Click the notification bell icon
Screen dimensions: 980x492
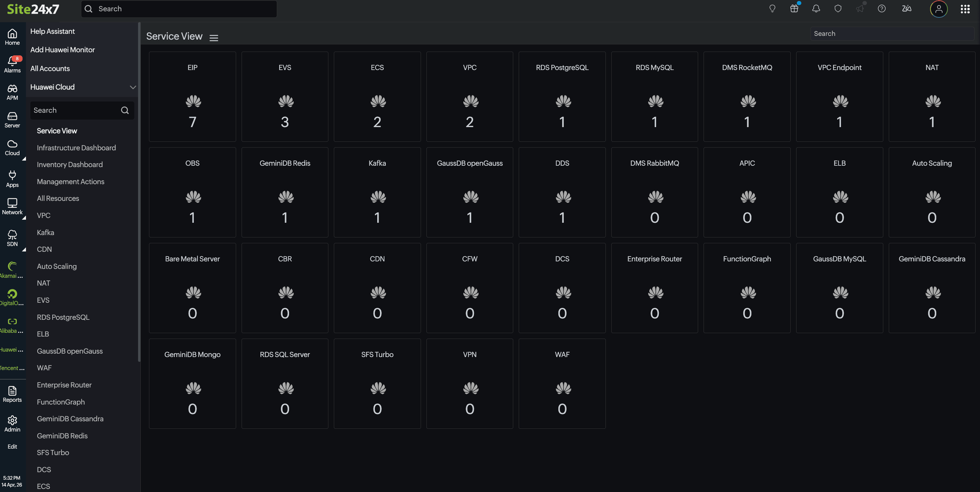816,9
